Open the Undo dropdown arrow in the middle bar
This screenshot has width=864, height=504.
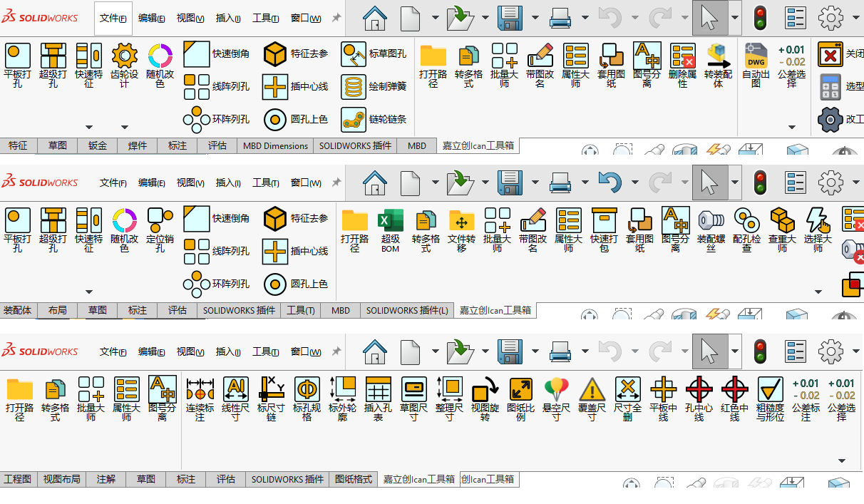[634, 182]
